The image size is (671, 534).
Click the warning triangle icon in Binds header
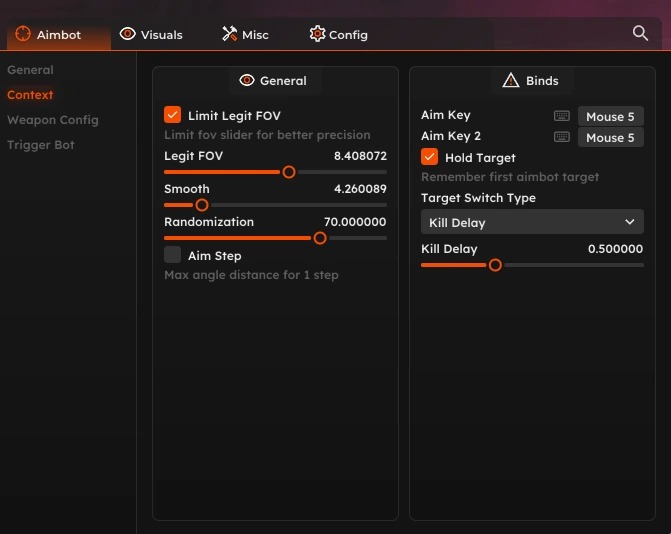pos(511,80)
